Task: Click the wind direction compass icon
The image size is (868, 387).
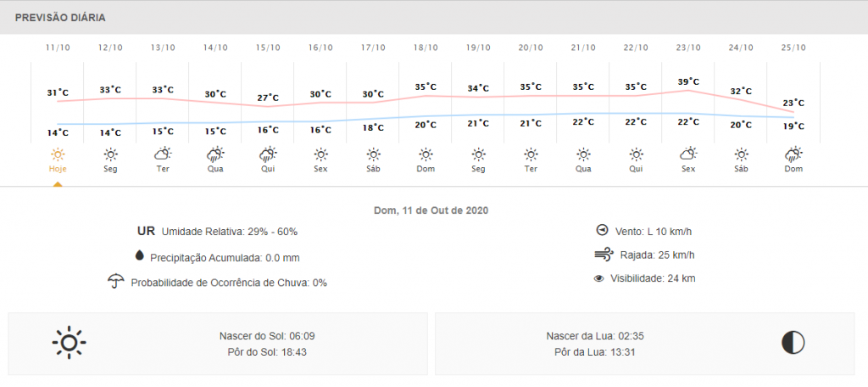Action: click(x=603, y=230)
